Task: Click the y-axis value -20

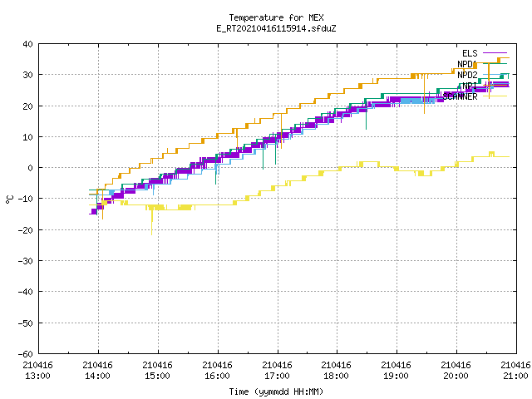Action: 26,229
